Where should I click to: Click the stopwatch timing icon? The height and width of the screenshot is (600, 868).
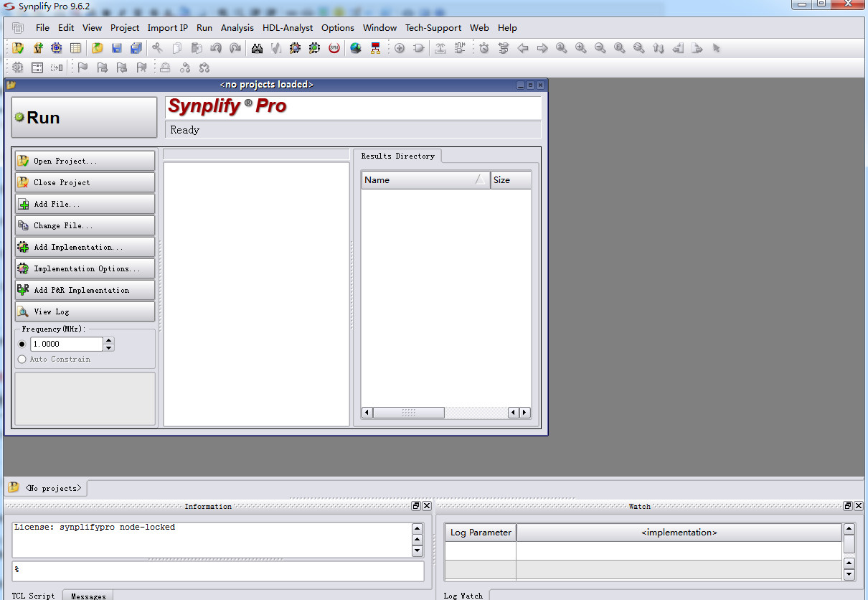pyautogui.click(x=484, y=48)
